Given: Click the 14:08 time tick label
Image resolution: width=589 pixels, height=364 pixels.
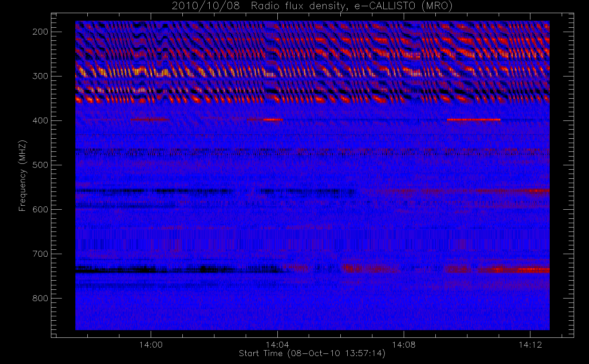Looking at the screenshot, I should 404,345.
